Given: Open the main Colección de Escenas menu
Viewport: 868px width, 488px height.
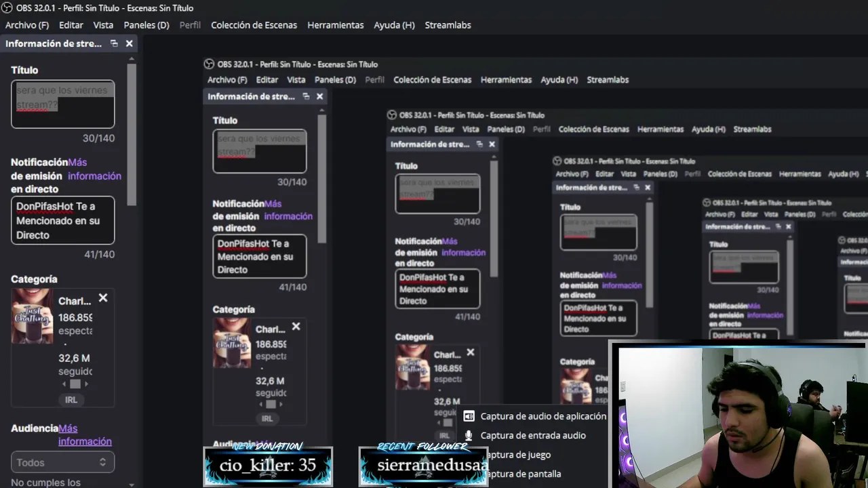Looking at the screenshot, I should [254, 25].
